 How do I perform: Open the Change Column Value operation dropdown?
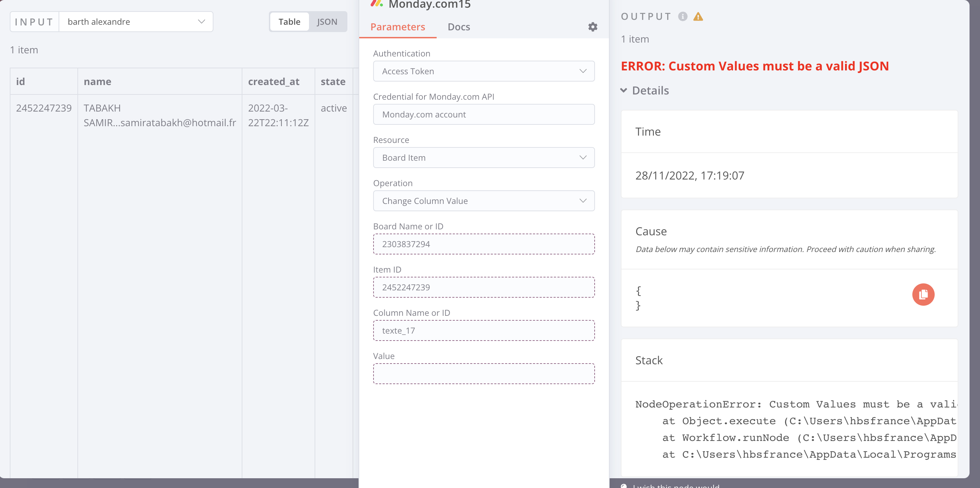pyautogui.click(x=483, y=201)
